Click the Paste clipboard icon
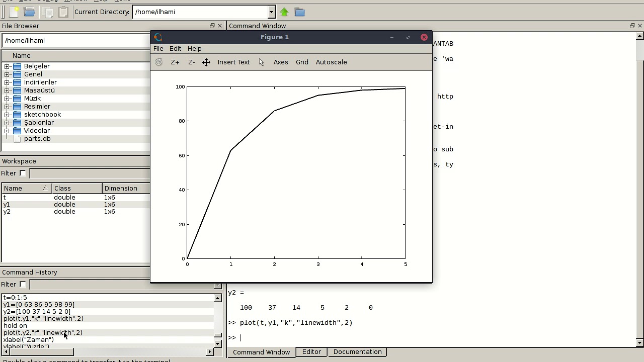 tap(63, 12)
